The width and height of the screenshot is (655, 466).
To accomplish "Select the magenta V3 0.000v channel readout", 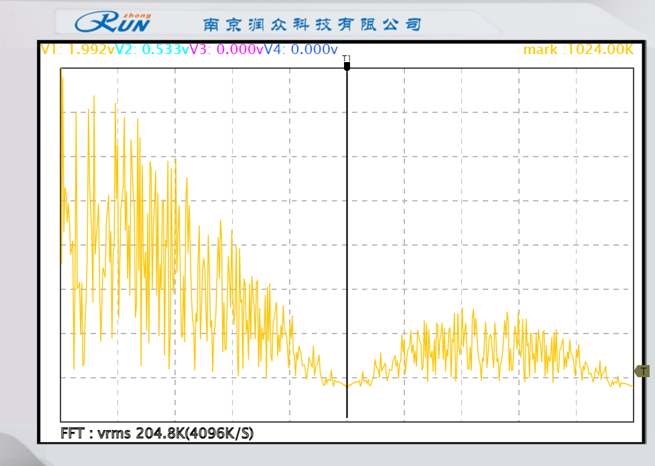I will tap(222, 49).
